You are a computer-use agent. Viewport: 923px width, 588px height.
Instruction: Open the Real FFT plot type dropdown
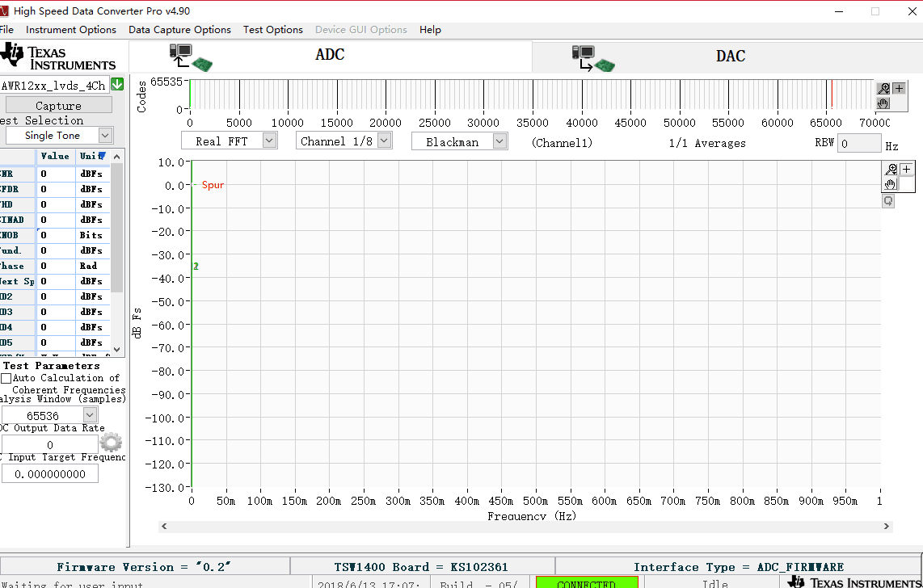tap(270, 141)
